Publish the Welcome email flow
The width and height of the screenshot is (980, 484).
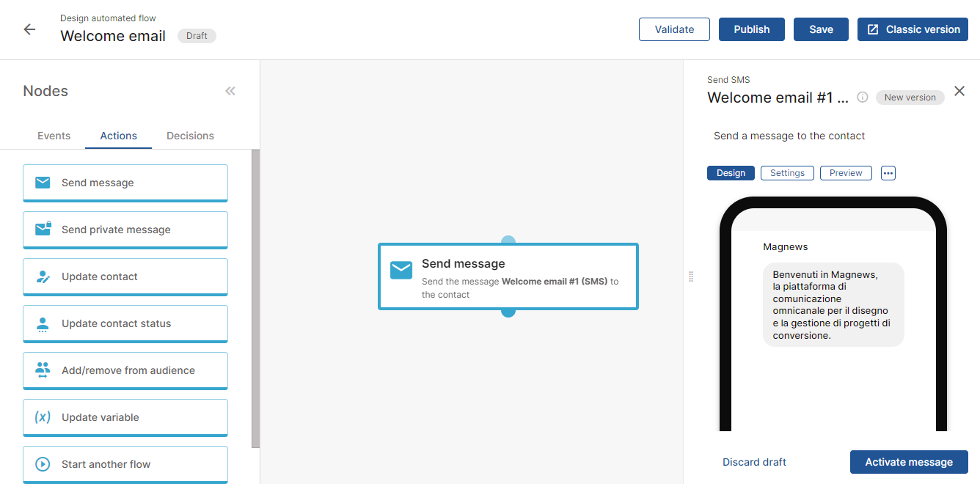pyautogui.click(x=751, y=29)
